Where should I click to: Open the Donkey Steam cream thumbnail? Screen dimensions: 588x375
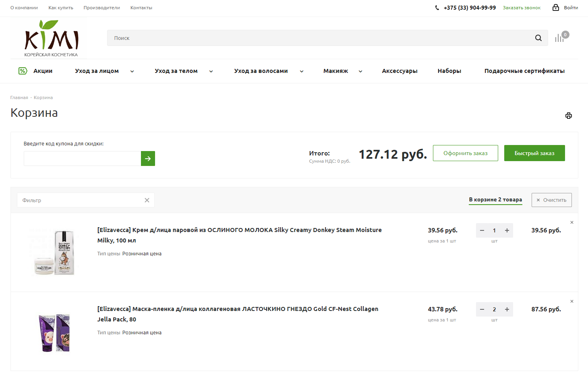pyautogui.click(x=54, y=253)
